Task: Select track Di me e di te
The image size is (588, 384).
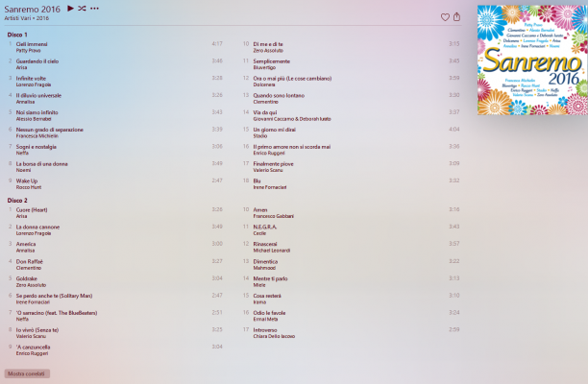Action: tap(268, 44)
